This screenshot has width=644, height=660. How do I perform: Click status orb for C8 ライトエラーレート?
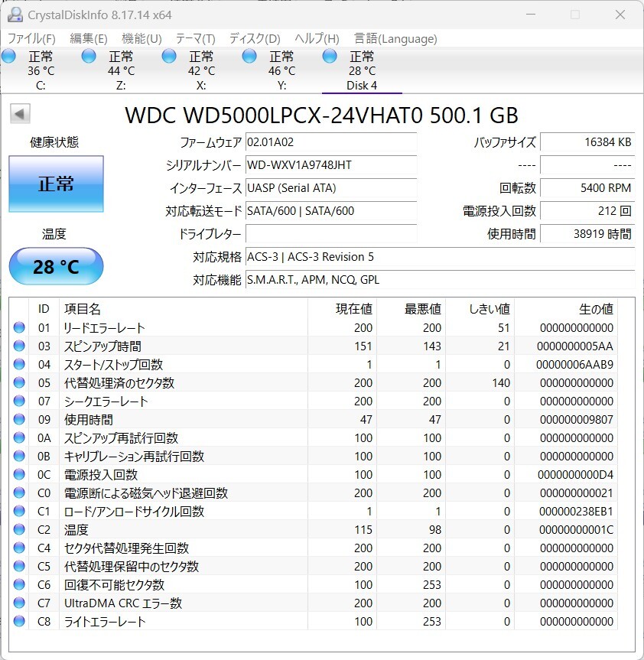(x=19, y=621)
